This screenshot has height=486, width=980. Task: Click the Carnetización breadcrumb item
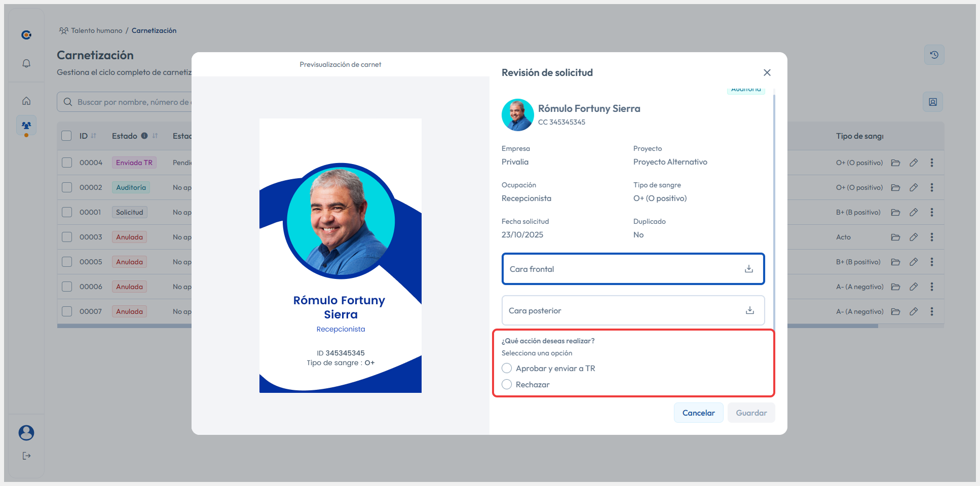(x=154, y=30)
